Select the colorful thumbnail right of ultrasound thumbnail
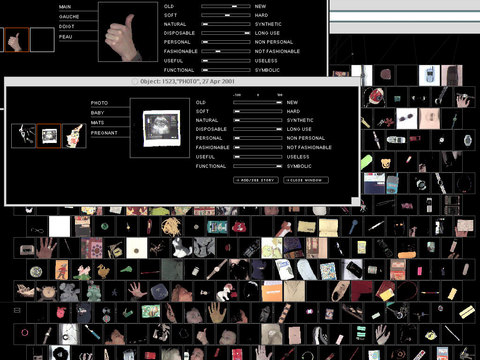 pos(74,136)
